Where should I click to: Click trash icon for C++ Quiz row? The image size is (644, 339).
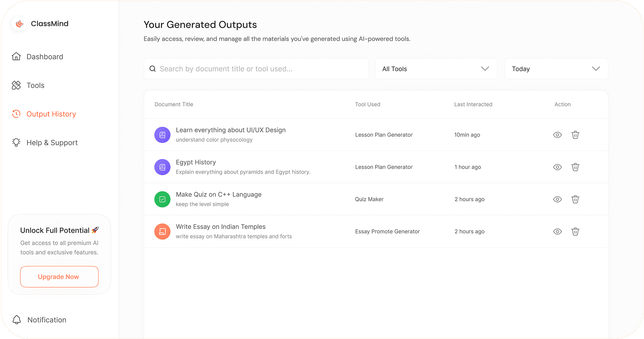(x=575, y=199)
